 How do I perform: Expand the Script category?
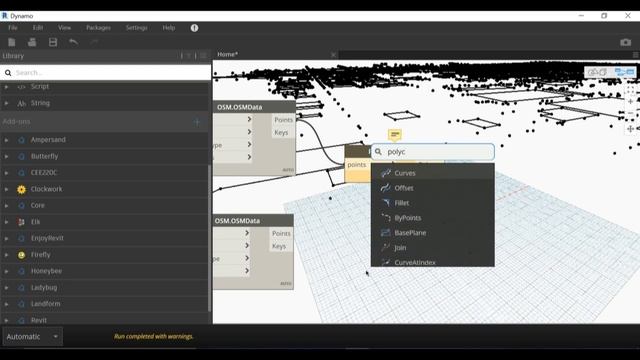[6, 87]
